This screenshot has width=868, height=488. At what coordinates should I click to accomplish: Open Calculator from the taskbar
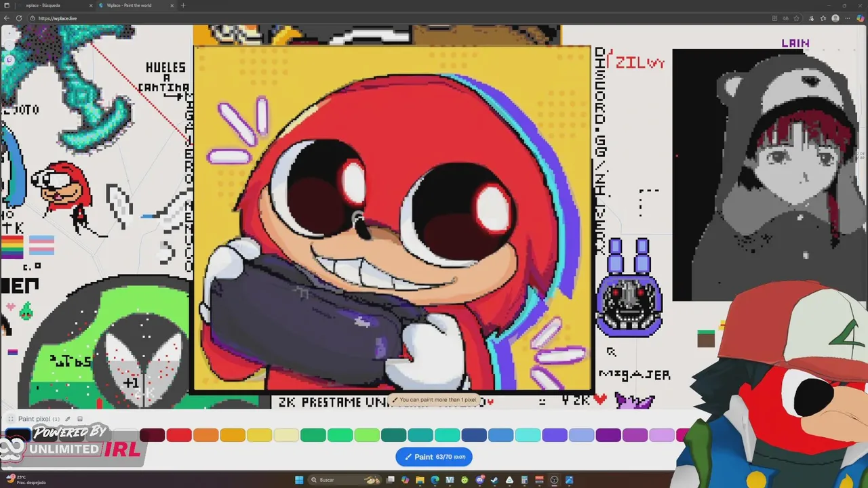524,480
